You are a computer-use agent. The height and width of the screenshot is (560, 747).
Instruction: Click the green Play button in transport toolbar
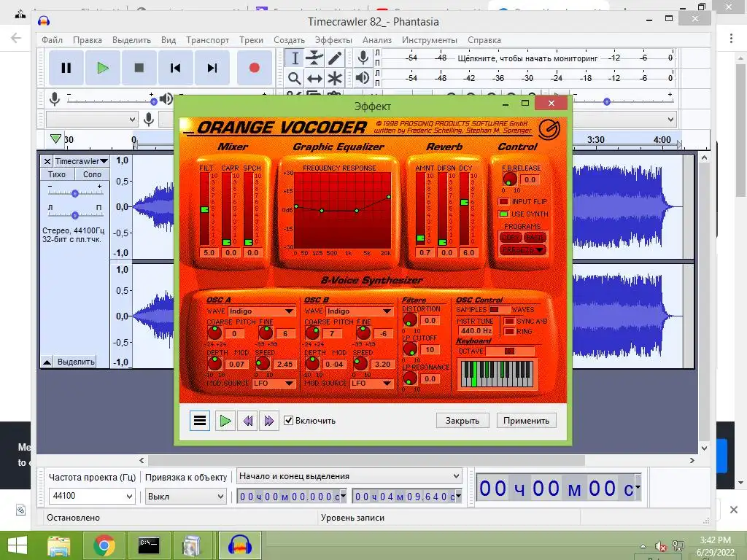tap(102, 68)
